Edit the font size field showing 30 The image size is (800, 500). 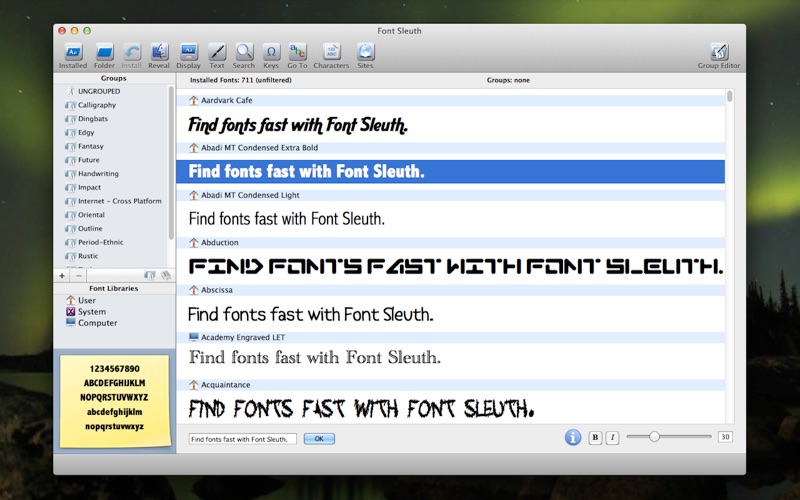725,437
